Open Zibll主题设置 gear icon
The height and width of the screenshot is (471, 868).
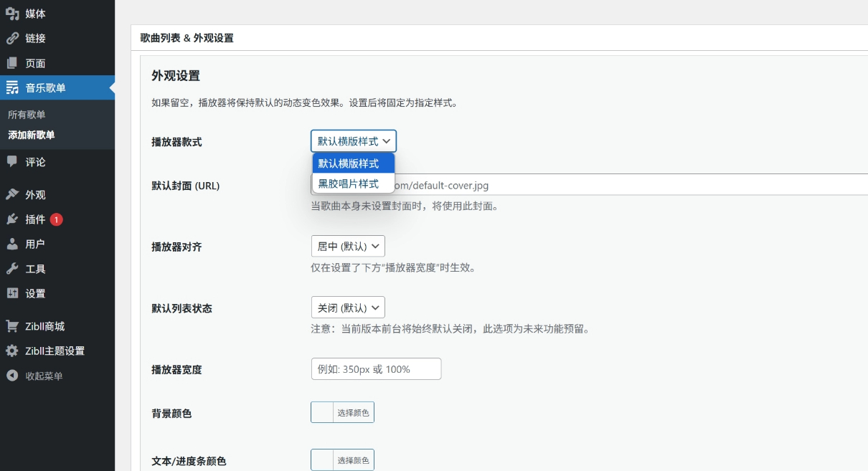pyautogui.click(x=12, y=351)
